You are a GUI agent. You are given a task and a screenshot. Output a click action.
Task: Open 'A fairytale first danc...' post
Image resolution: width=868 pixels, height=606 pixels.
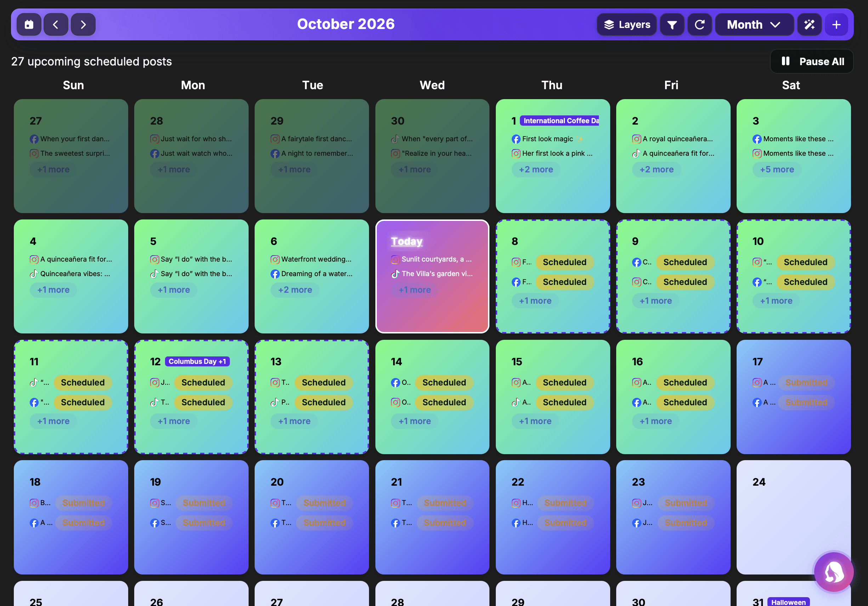pos(311,139)
